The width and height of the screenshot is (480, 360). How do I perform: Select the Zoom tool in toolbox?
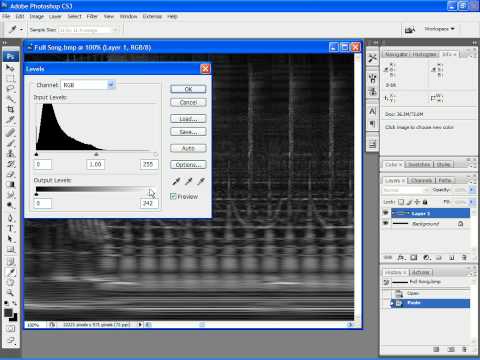click(x=10, y=293)
